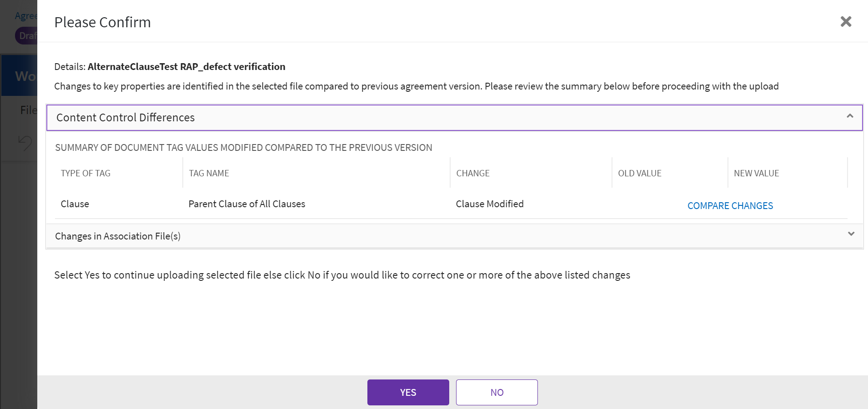
Task: Expand Changes in Association File(s) chevron
Action: (851, 234)
